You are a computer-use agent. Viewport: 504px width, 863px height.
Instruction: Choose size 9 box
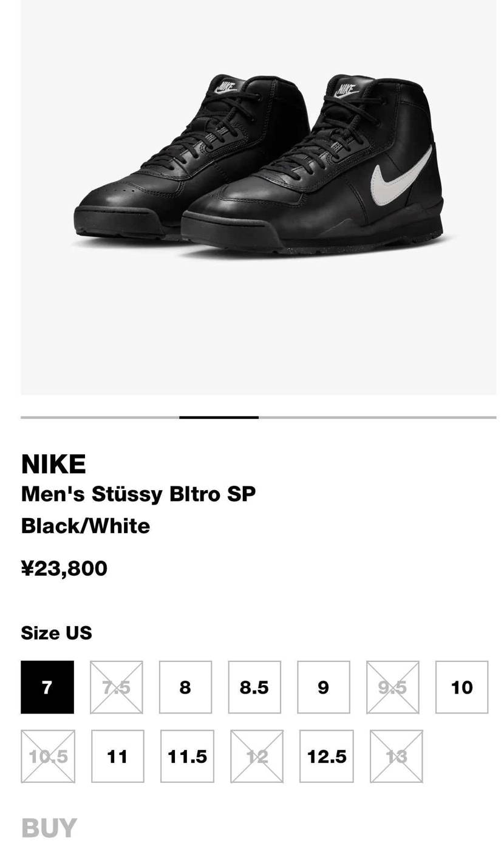[x=324, y=687]
